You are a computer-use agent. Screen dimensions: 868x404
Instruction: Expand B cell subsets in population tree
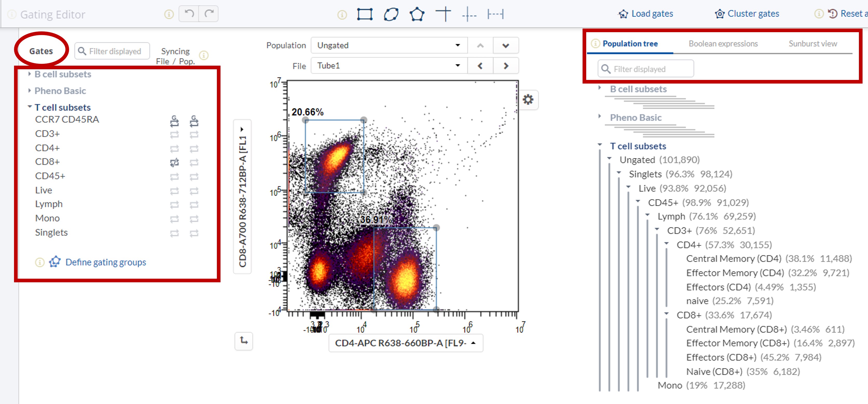[600, 88]
